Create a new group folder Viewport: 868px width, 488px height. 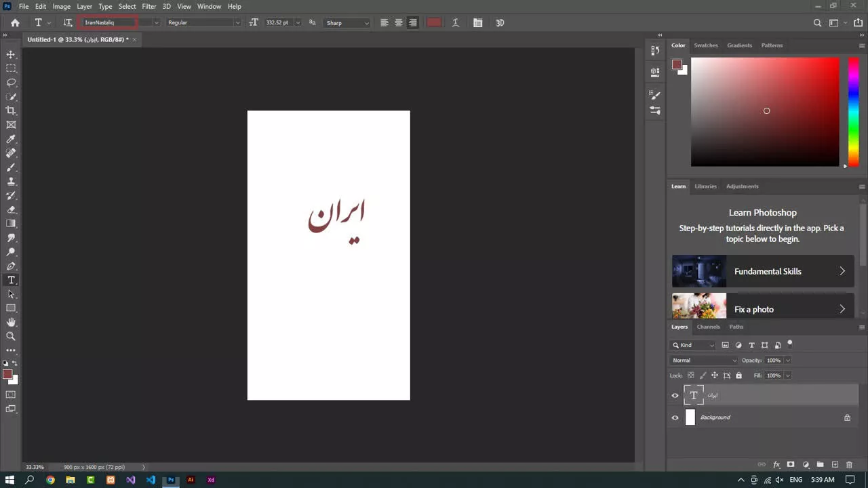click(x=820, y=464)
